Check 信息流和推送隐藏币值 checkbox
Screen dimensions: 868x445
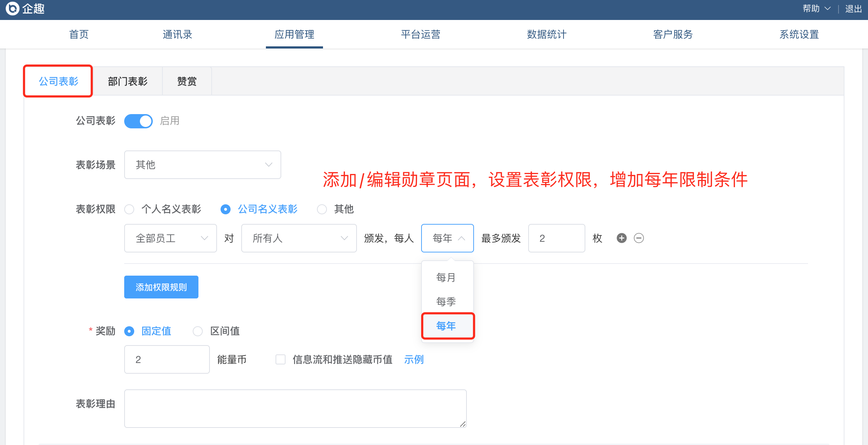[281, 359]
